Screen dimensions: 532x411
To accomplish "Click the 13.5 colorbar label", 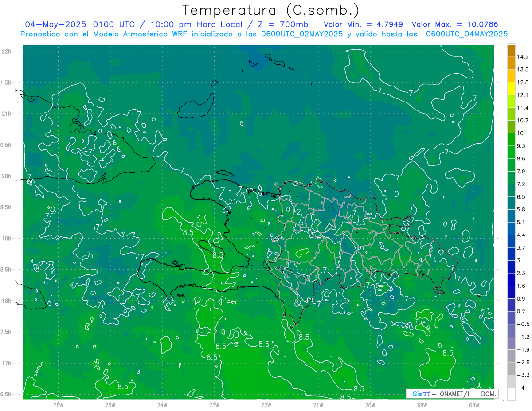I will 523,70.
